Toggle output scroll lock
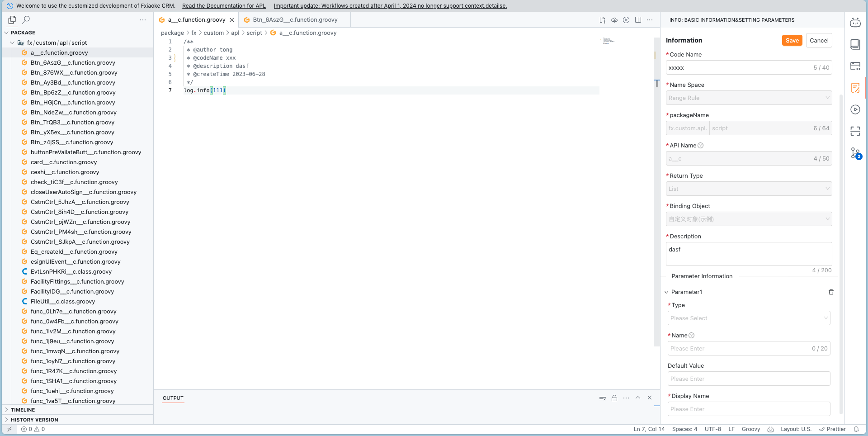This screenshot has height=436, width=868. point(614,398)
